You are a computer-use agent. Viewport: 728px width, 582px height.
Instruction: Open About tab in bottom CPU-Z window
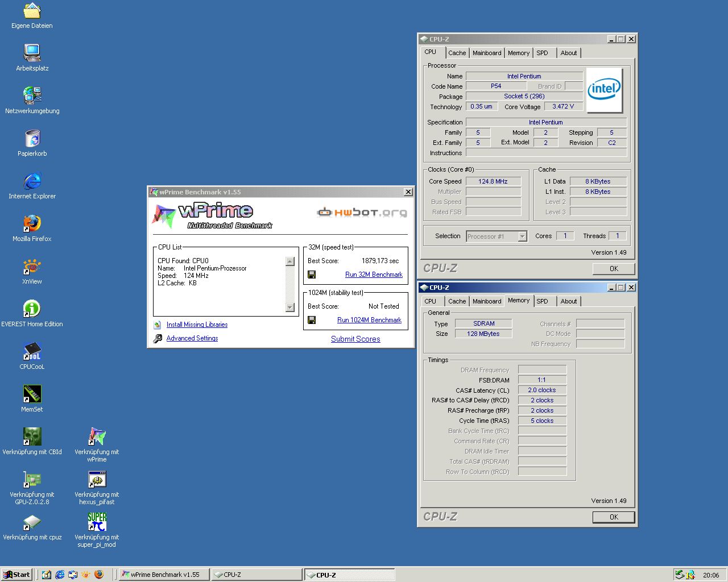[569, 301]
